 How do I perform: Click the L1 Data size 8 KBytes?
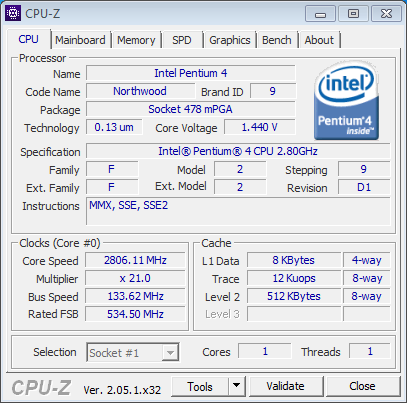(294, 260)
